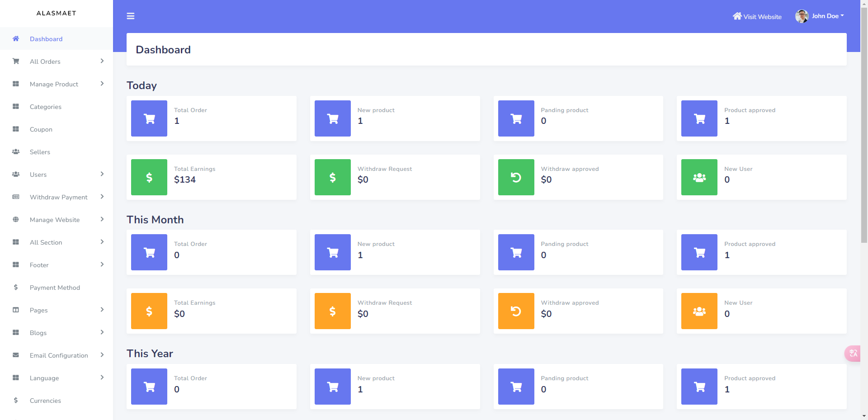Image resolution: width=868 pixels, height=420 pixels.
Task: Expand the Footer chevron
Action: [x=102, y=264]
